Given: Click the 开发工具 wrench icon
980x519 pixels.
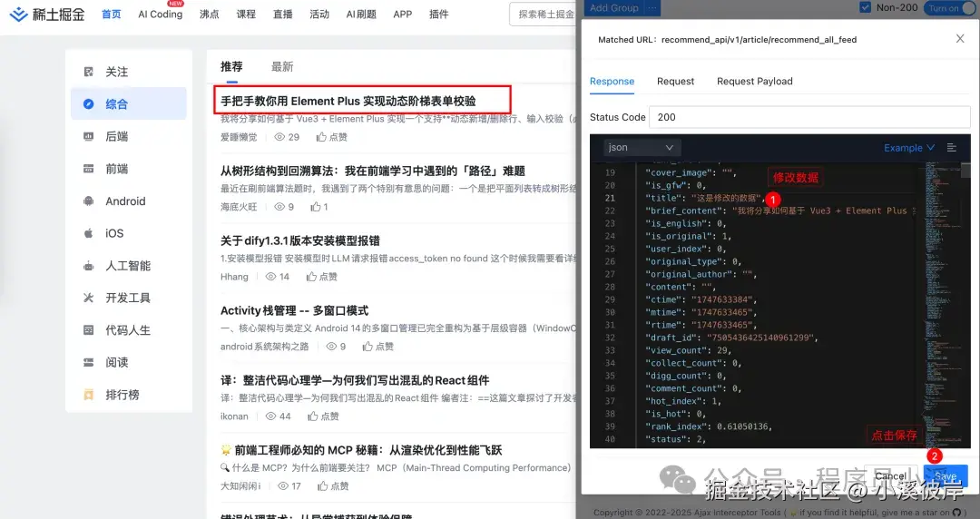Looking at the screenshot, I should (x=89, y=298).
